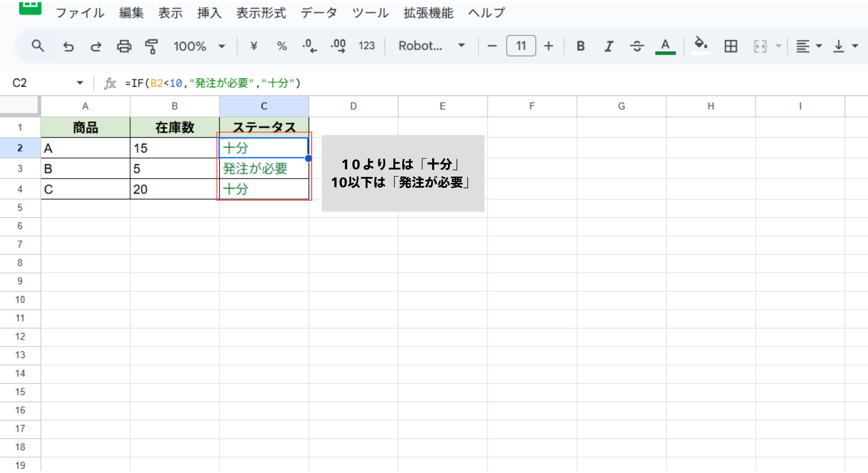Increase font size with plus button

548,46
